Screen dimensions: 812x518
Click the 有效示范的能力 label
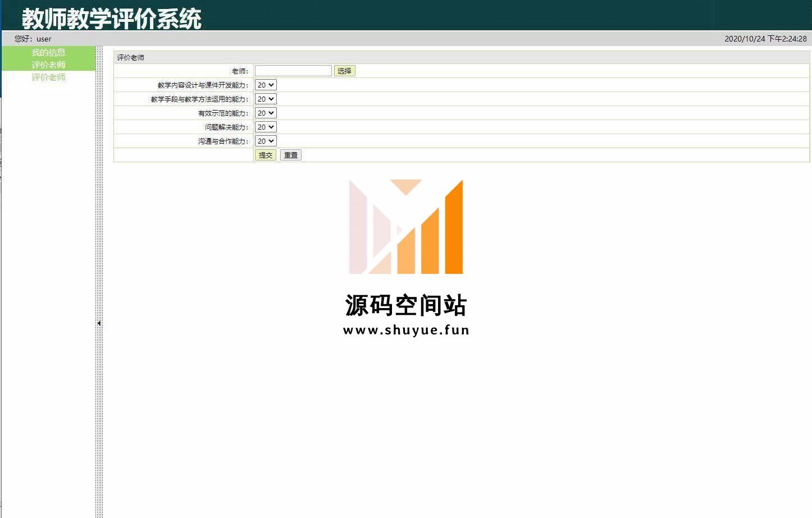[223, 113]
